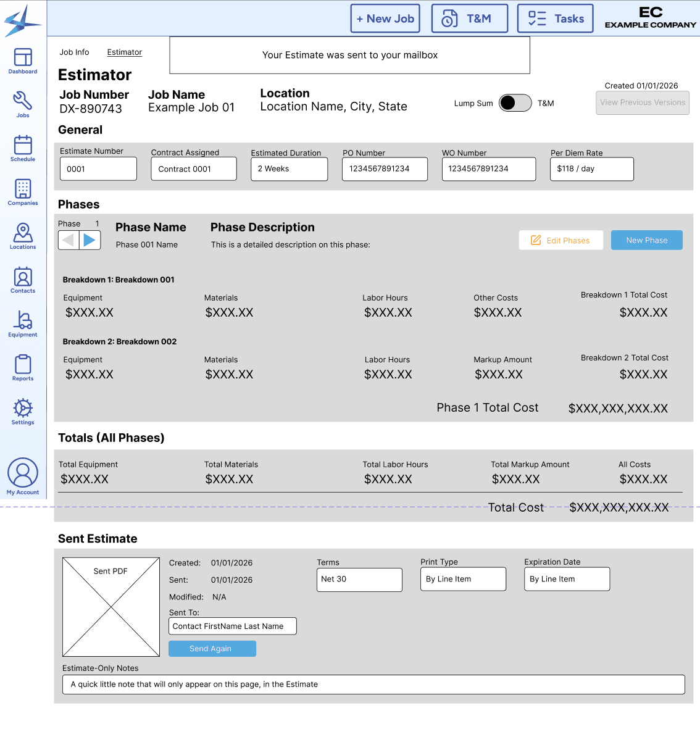Screen dimensions: 700x737
Task: Click New Phase button
Action: click(647, 240)
